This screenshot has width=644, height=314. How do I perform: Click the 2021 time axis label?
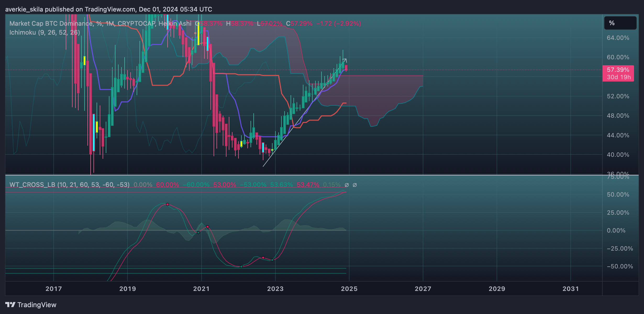click(x=201, y=289)
